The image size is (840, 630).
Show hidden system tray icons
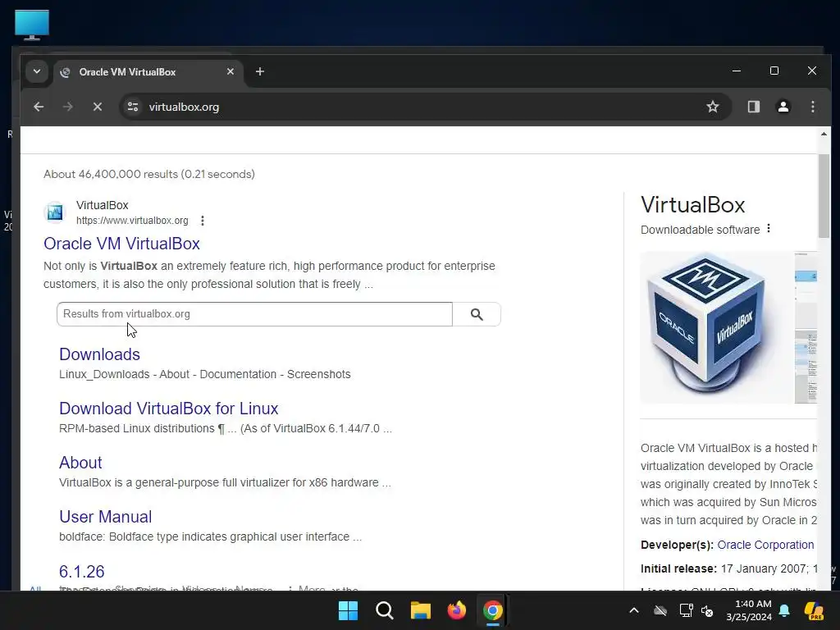pos(634,610)
